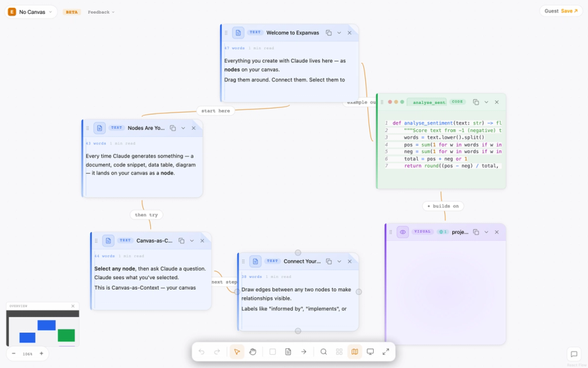
Task: Copy the Connect Your... node
Action: click(329, 261)
